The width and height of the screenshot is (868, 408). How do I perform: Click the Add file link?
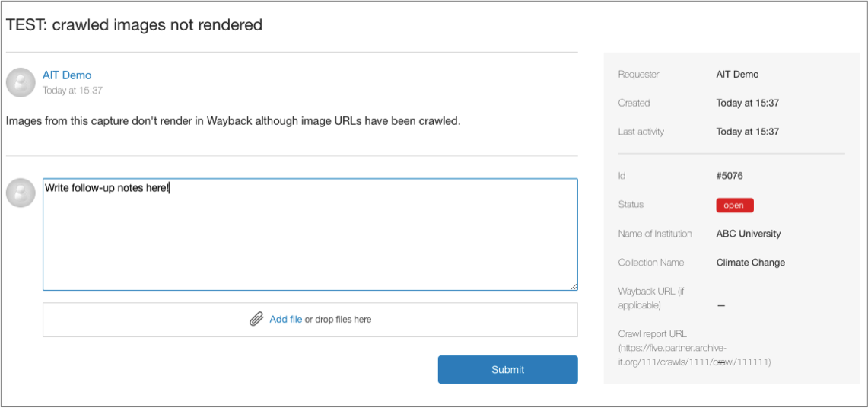(286, 320)
